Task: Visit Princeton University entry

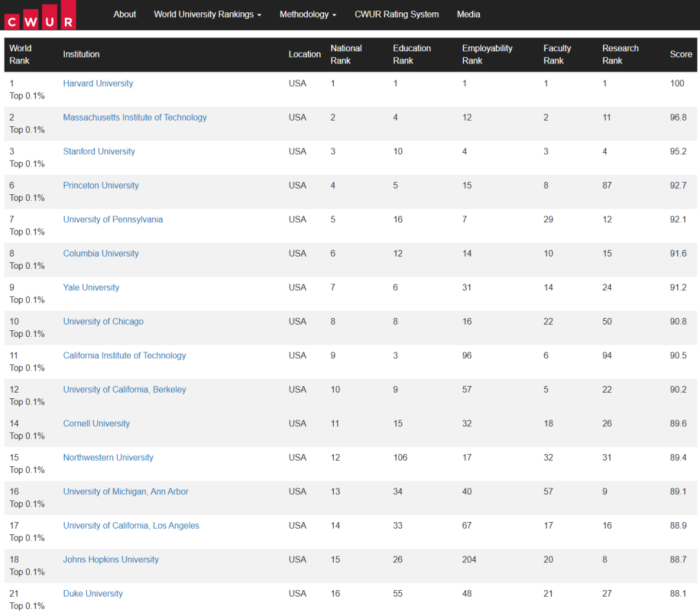Action: [101, 185]
